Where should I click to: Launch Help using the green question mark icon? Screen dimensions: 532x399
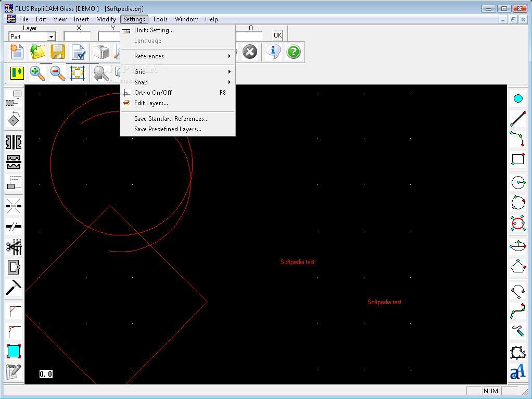293,52
